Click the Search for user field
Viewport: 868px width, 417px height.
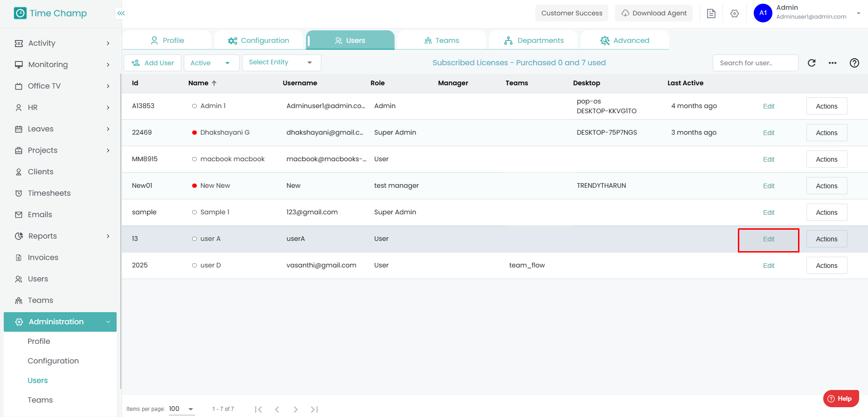pos(755,63)
